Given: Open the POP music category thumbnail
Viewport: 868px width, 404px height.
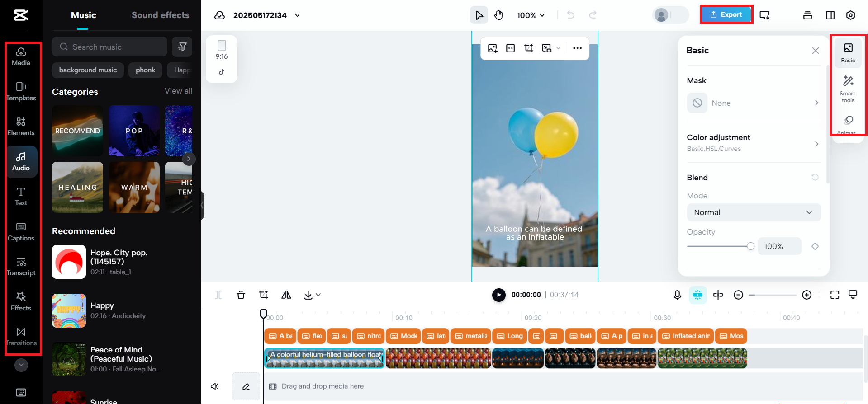Looking at the screenshot, I should (134, 131).
